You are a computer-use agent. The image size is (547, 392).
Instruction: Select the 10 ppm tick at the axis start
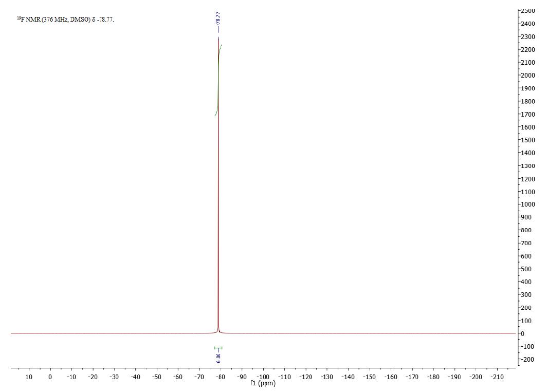pyautogui.click(x=28, y=376)
